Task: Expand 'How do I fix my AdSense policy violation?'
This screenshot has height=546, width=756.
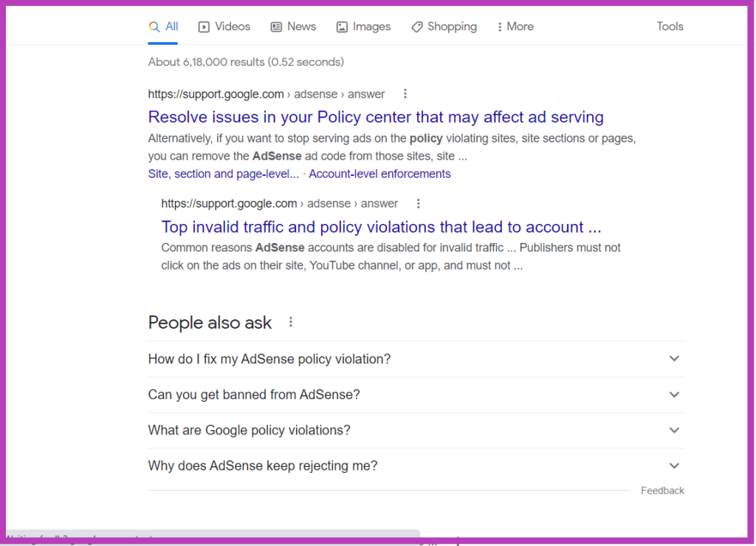Action: tap(673, 358)
